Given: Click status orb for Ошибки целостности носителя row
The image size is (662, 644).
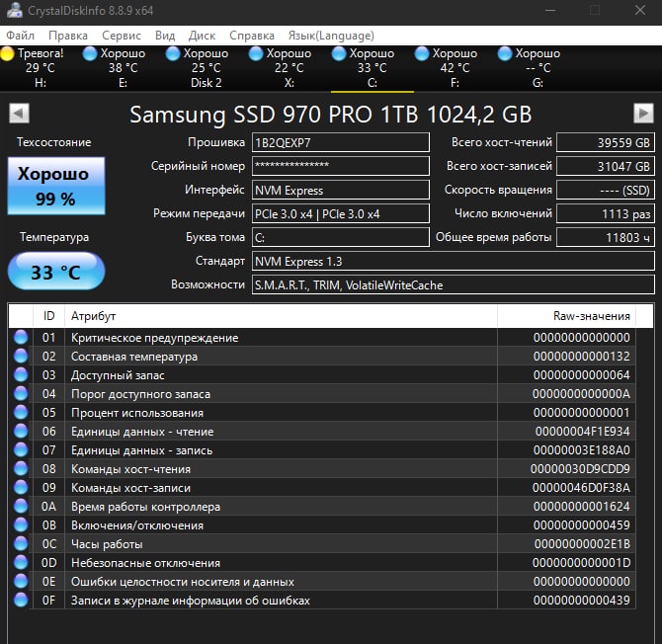Looking at the screenshot, I should (x=21, y=581).
